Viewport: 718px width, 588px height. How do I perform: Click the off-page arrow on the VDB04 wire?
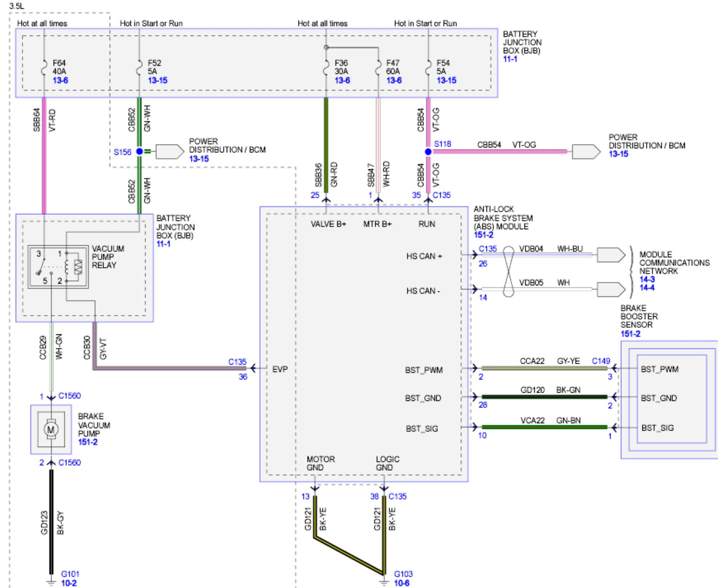611,255
